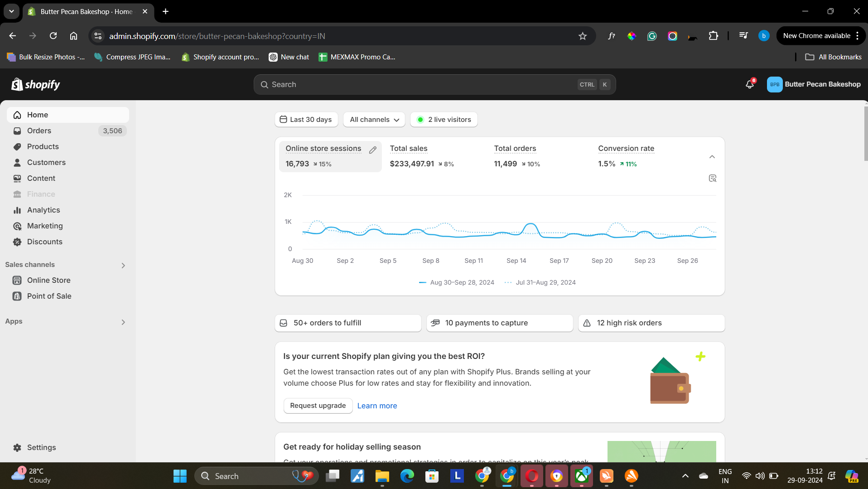Open the All channels dropdown
Image resolution: width=868 pixels, height=489 pixels.
tap(374, 120)
